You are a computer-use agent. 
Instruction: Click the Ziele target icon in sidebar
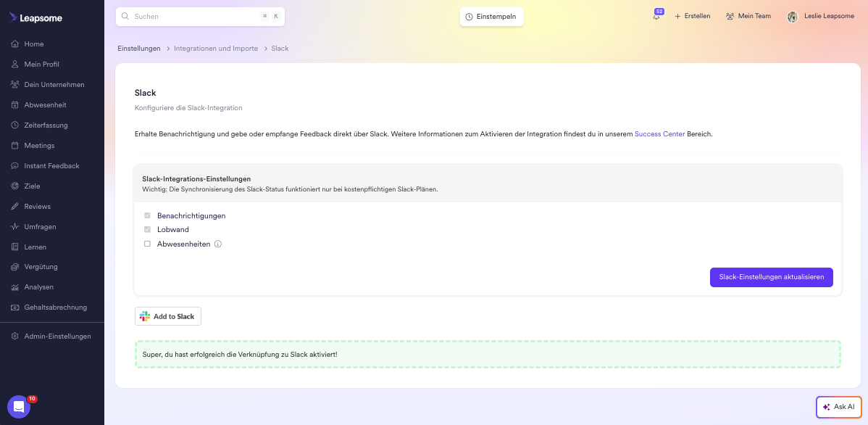pos(15,186)
